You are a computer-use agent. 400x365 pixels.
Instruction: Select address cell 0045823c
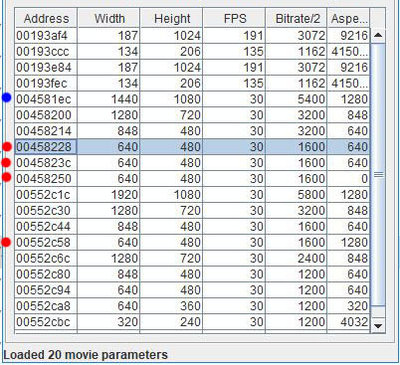click(x=46, y=163)
